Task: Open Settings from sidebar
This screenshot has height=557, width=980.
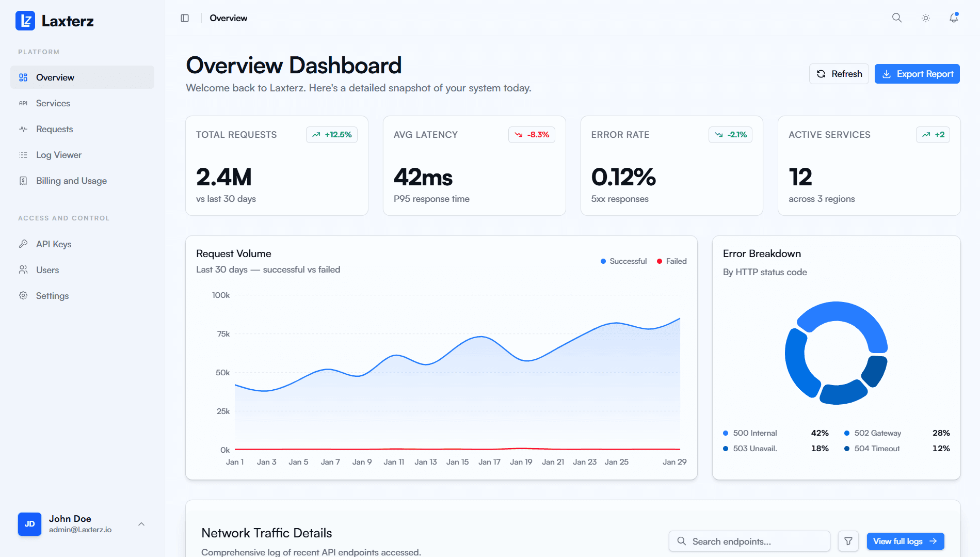Action: pyautogui.click(x=52, y=296)
